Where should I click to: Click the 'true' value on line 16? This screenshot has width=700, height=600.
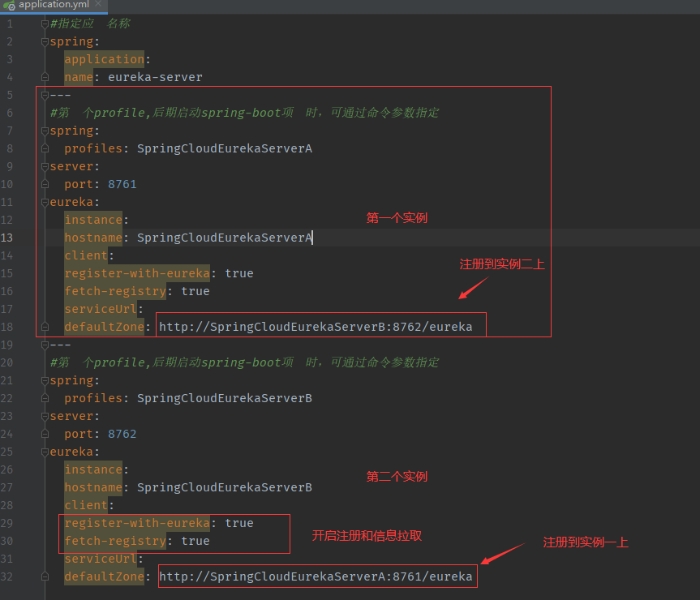click(195, 291)
